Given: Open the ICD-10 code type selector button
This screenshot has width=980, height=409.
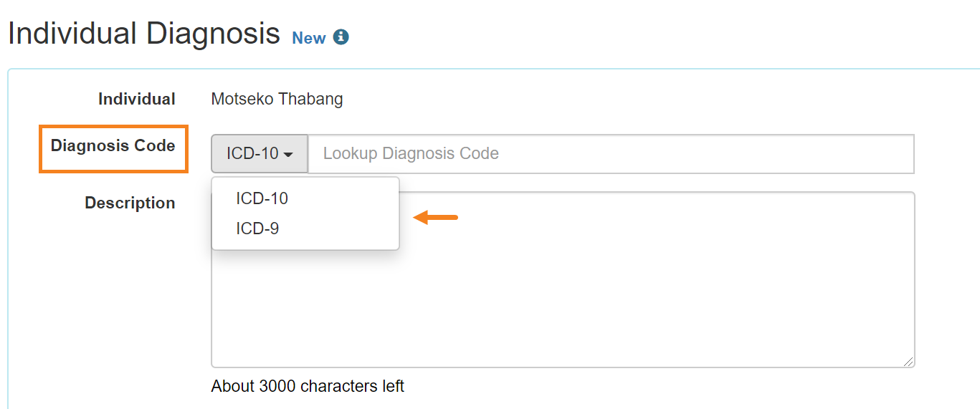Looking at the screenshot, I should [x=260, y=153].
